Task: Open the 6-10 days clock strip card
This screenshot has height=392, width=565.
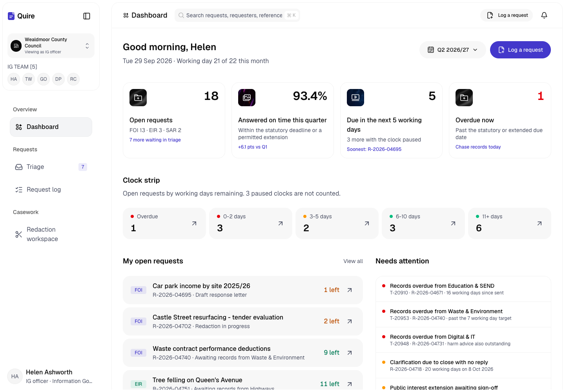Action: pyautogui.click(x=423, y=223)
